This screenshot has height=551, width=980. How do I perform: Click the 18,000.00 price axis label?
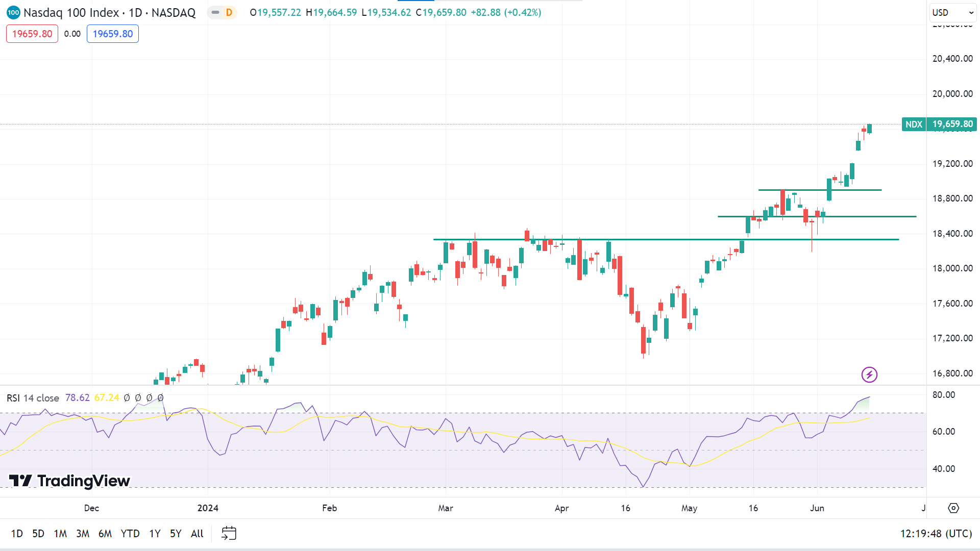point(952,268)
